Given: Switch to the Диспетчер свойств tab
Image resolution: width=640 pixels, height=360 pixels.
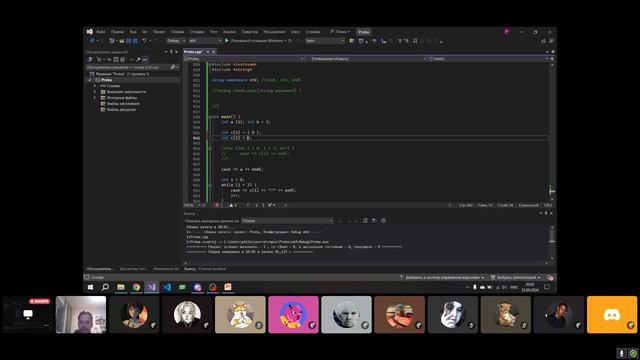Looking at the screenshot, I should click(x=133, y=269).
